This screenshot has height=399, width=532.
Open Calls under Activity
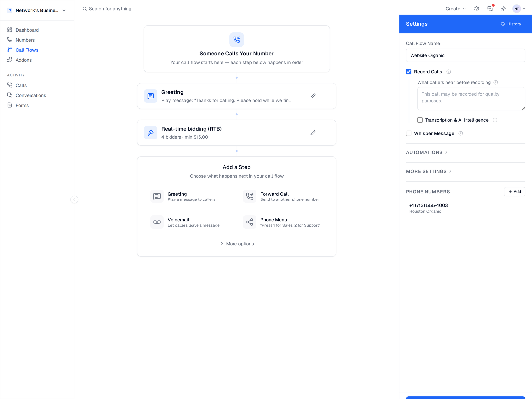pyautogui.click(x=21, y=85)
